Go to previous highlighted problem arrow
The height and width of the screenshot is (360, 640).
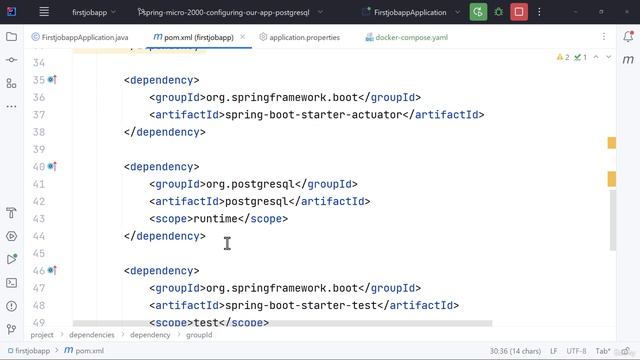[596, 57]
